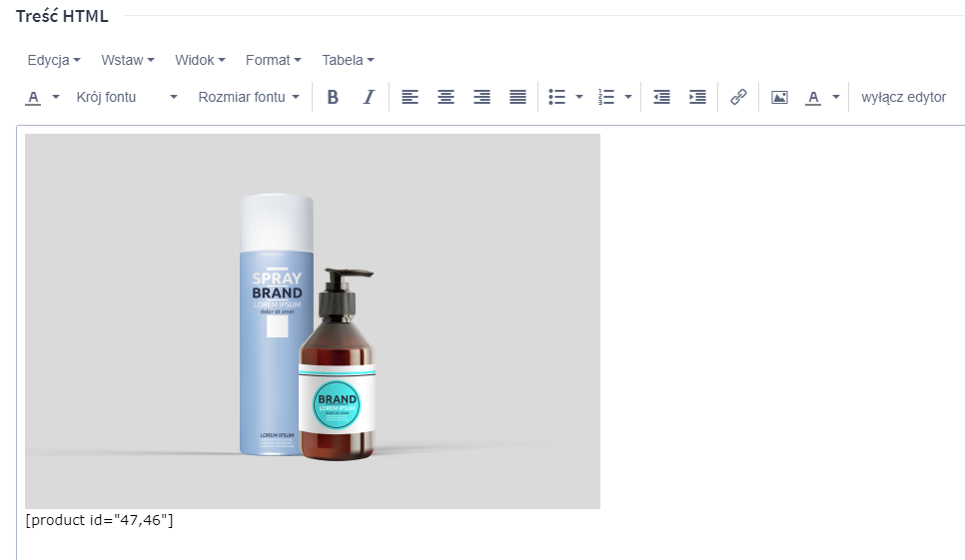This screenshot has width=965, height=560.
Task: Insert a numbered list
Action: pos(606,97)
